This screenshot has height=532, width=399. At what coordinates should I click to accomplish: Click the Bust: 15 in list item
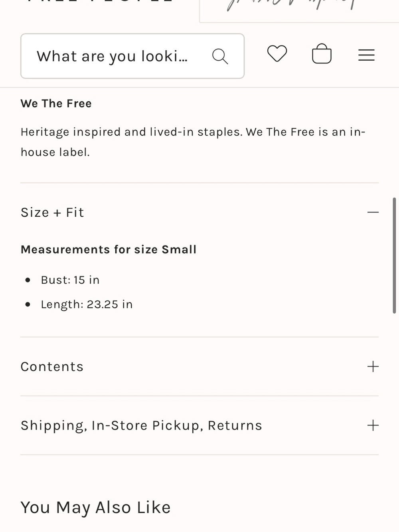70,280
